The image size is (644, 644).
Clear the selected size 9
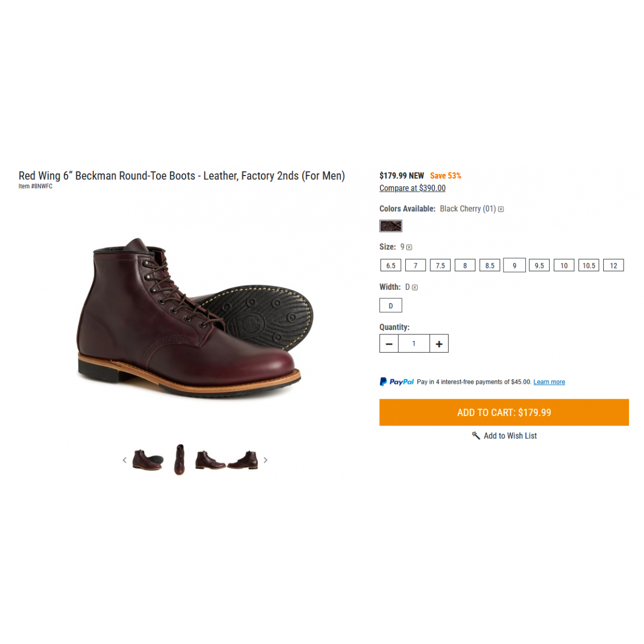[x=409, y=247]
